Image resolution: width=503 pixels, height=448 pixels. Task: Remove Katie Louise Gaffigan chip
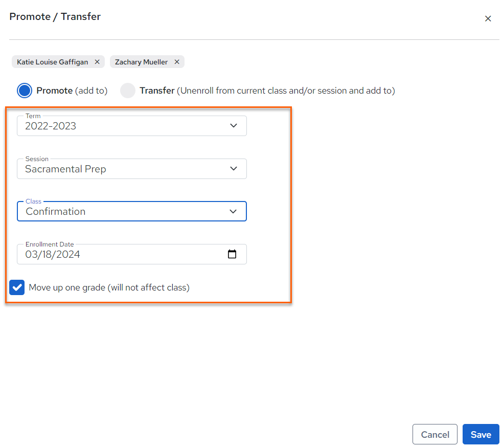[97, 61]
